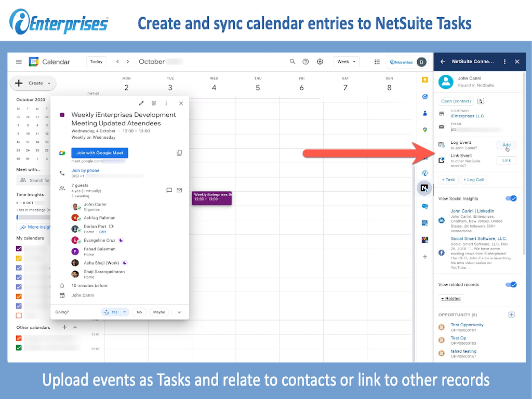Expand the Related records dropdown
532x399 pixels.
tap(451, 298)
